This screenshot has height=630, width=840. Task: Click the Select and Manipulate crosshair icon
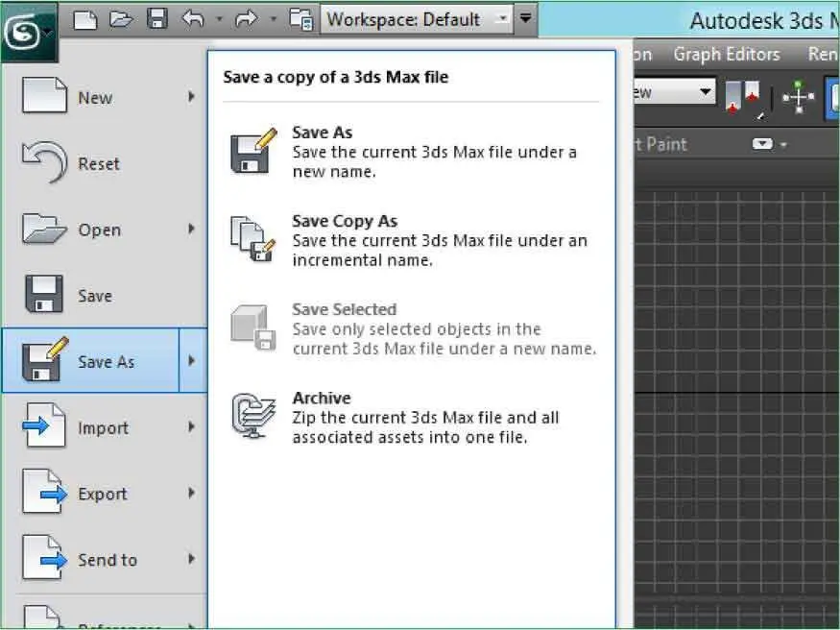tap(798, 97)
